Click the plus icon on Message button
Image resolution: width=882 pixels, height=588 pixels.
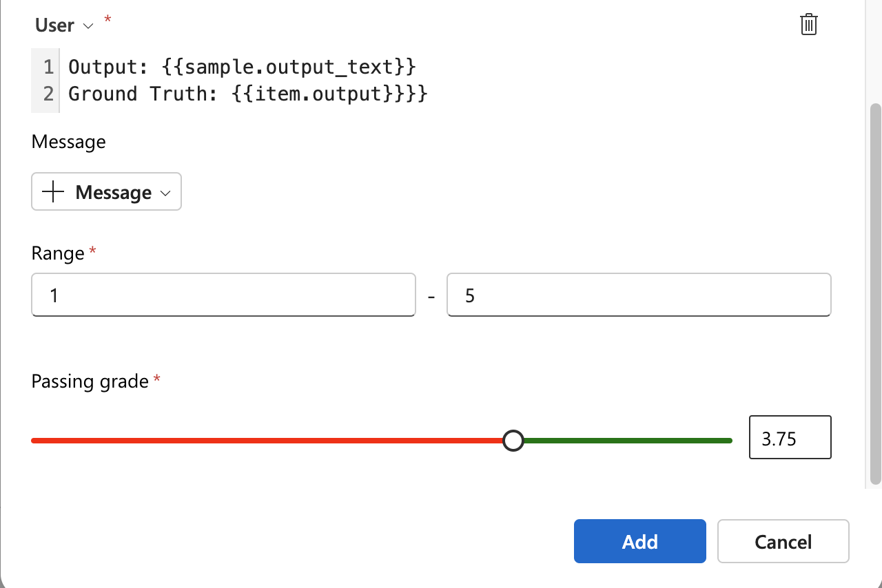[x=53, y=192]
